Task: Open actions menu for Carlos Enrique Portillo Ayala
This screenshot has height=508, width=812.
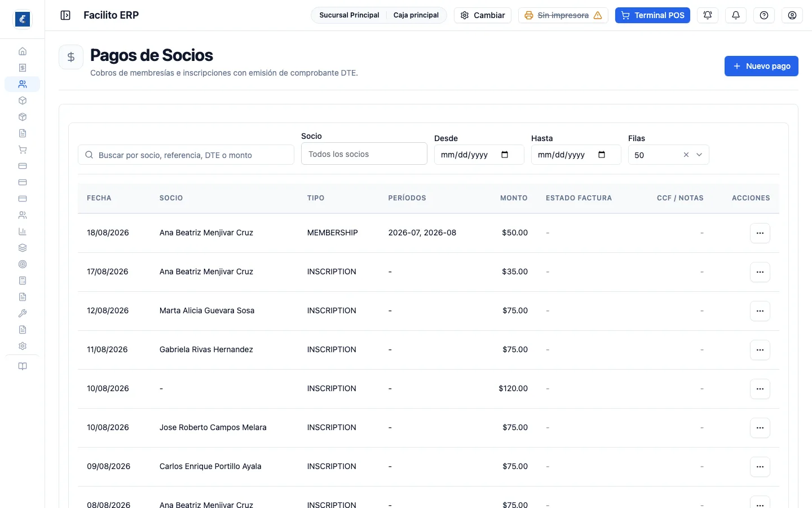Action: 760,467
